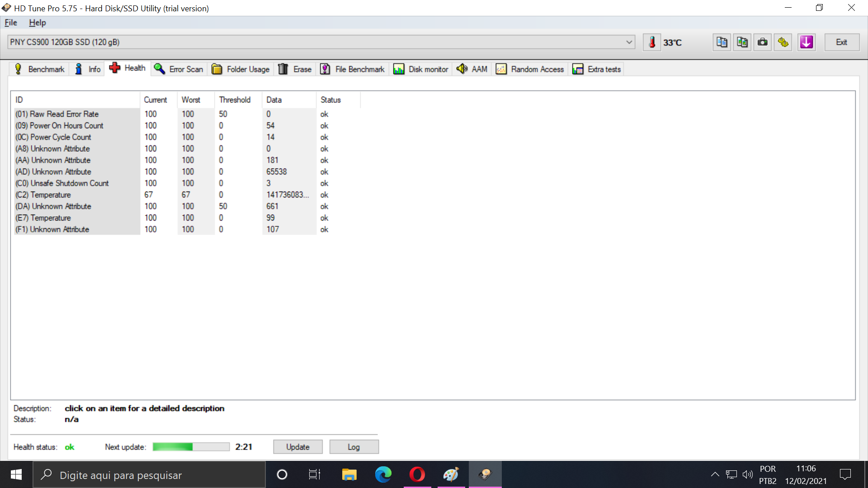Click the Next update progress bar

coord(191,447)
